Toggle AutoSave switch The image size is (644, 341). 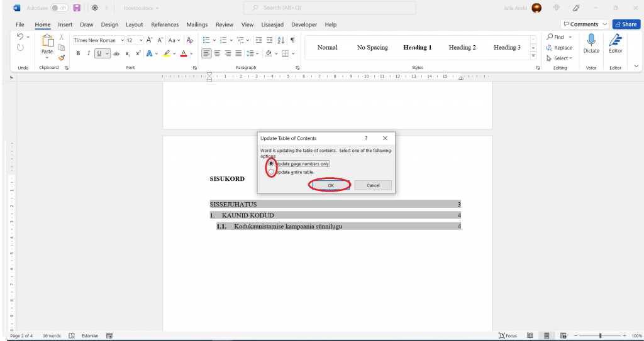(60, 8)
